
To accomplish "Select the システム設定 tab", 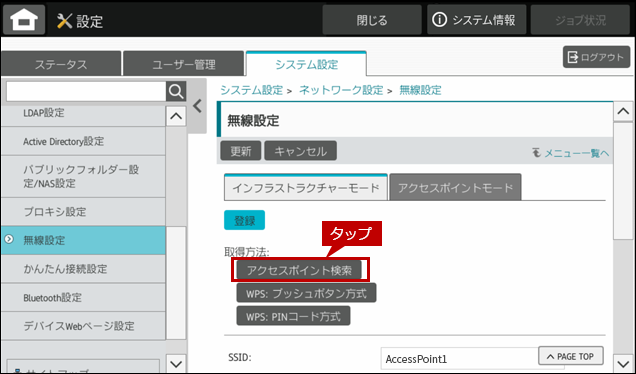I will pyautogui.click(x=306, y=64).
